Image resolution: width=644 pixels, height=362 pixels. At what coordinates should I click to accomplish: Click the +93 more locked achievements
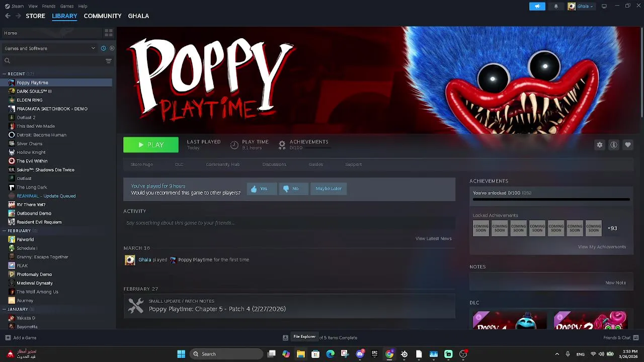tap(612, 228)
